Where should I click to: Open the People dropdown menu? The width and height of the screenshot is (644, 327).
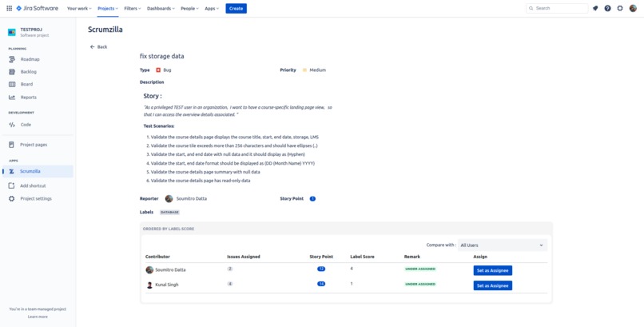pos(189,8)
